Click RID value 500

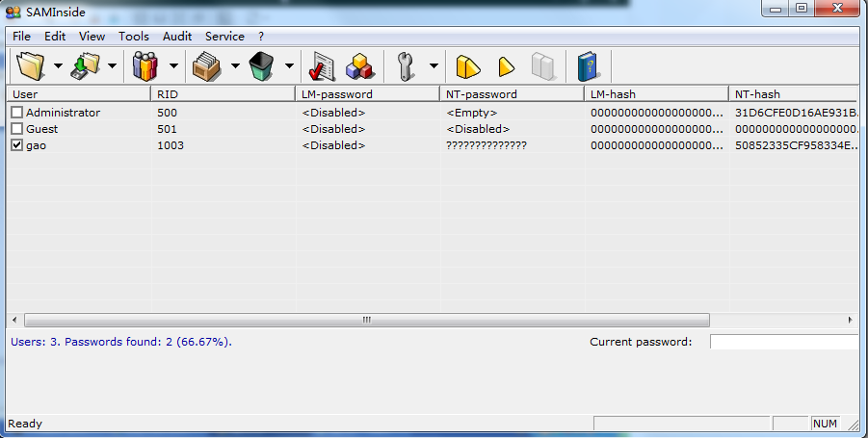coord(168,113)
